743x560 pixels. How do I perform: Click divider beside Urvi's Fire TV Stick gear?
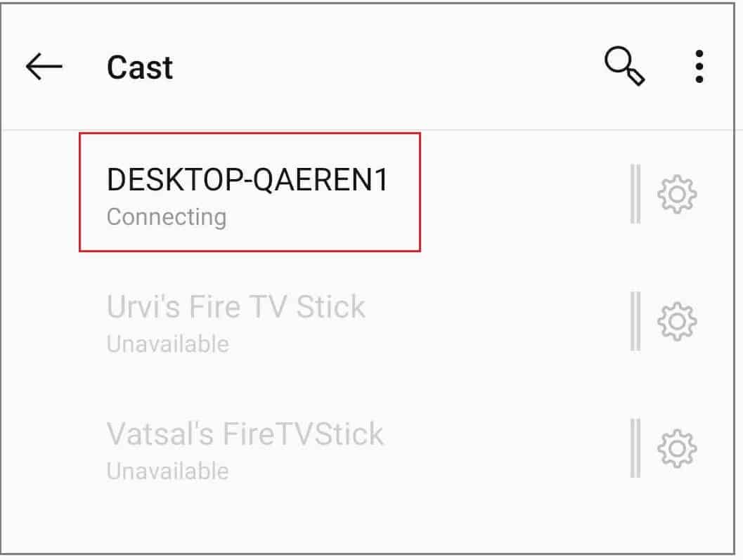point(635,321)
